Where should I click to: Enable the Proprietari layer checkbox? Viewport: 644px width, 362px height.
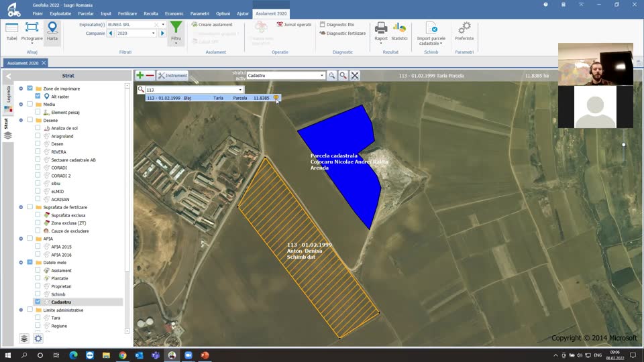38,286
